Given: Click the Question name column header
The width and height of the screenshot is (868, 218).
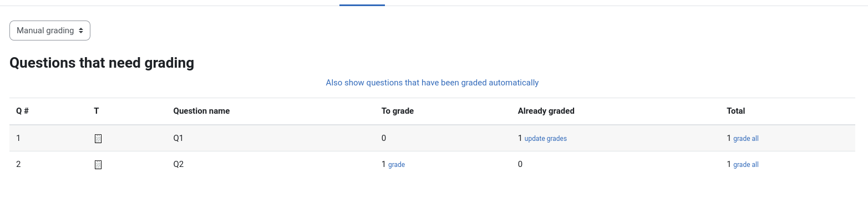Looking at the screenshot, I should coord(201,111).
